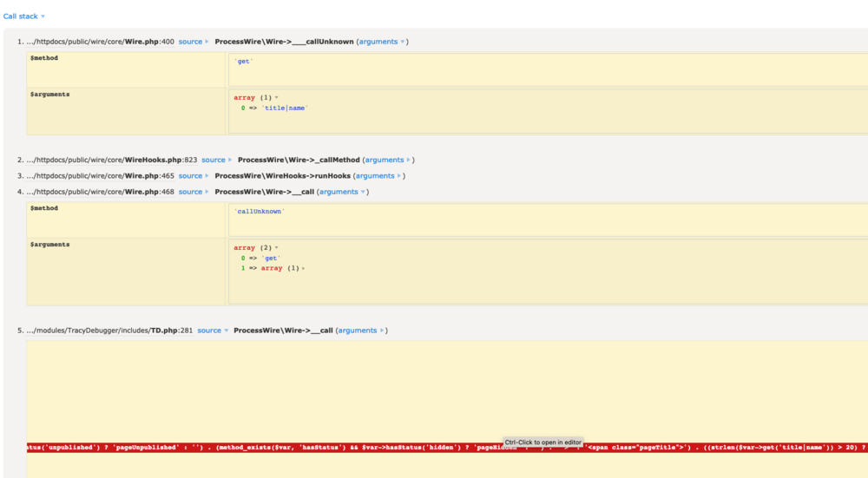Viewport: 868px width, 478px height.
Task: Expand arguments of Wire->_callMethod frame
Action: (388, 160)
